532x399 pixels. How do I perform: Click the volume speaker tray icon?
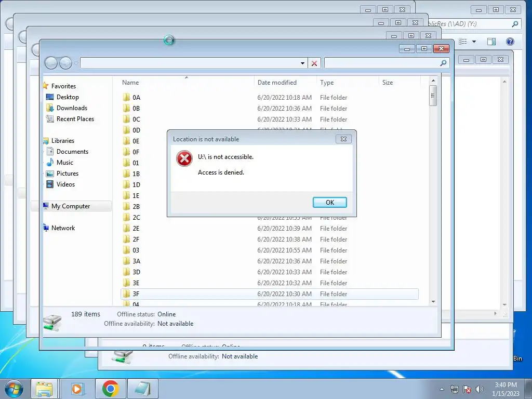(480, 389)
